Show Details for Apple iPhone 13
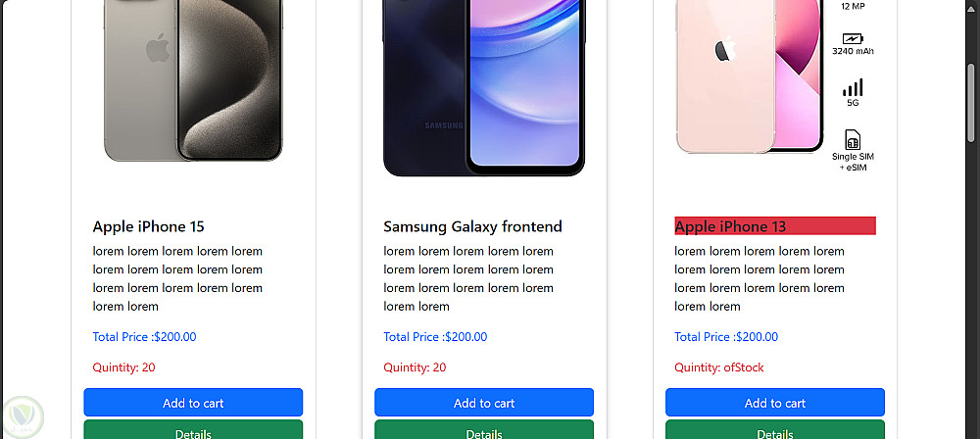 [775, 432]
